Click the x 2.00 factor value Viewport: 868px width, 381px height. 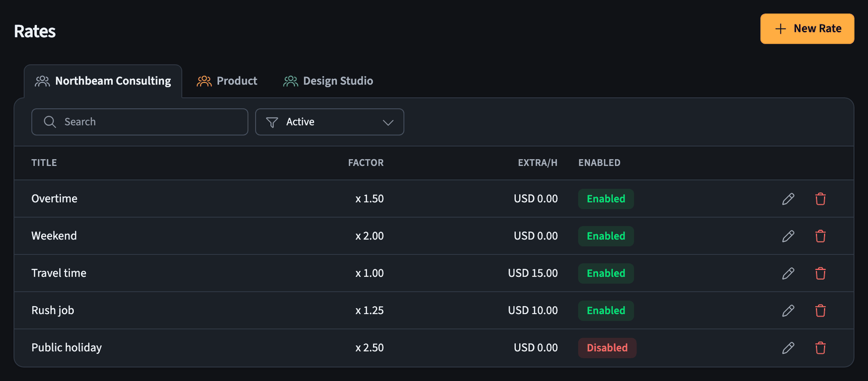pyautogui.click(x=369, y=236)
